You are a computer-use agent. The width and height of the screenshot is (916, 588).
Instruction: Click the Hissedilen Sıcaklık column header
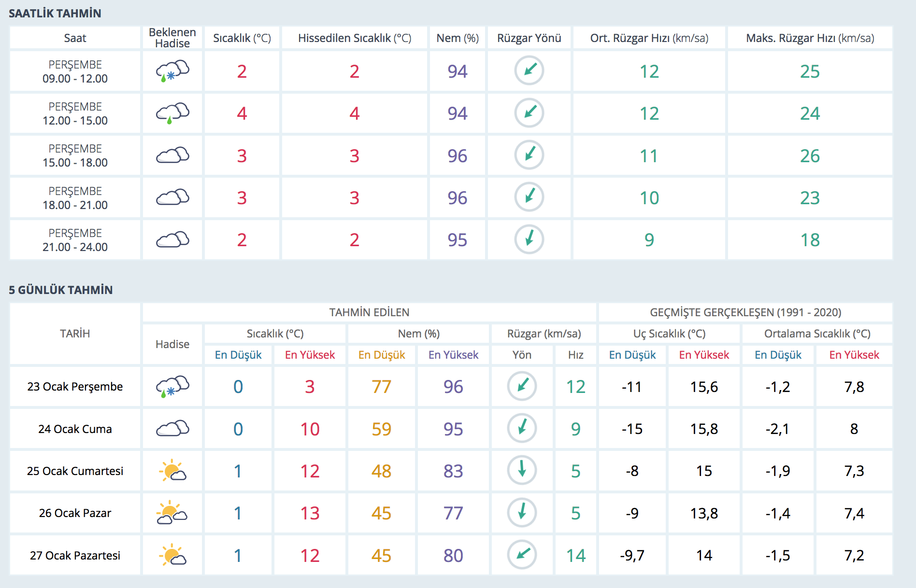354,38
